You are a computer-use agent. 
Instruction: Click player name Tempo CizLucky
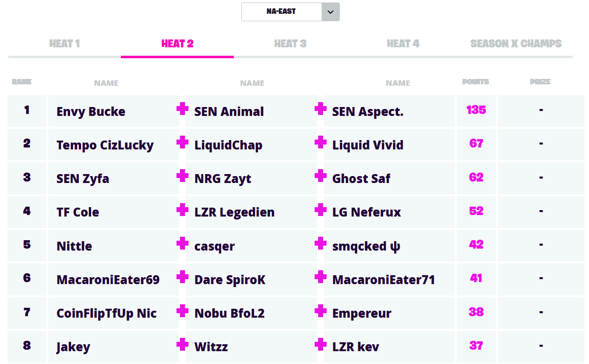[105, 146]
